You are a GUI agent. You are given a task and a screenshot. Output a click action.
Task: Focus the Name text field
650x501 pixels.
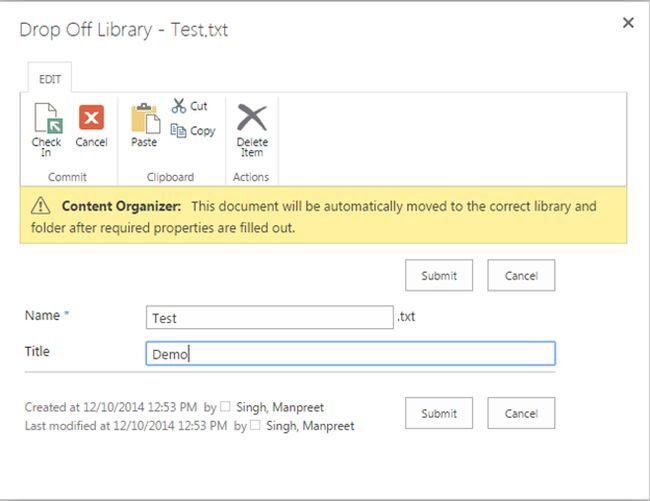click(x=269, y=317)
